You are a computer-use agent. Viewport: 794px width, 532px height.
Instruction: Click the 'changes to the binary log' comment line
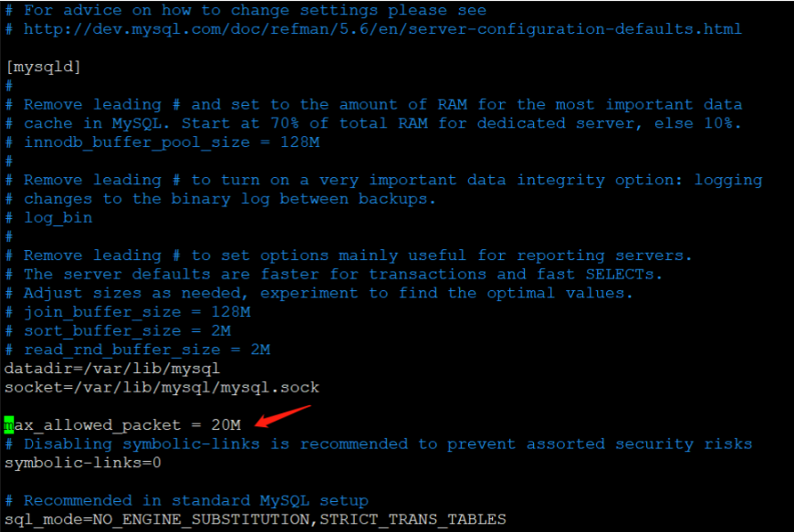pyautogui.click(x=220, y=199)
